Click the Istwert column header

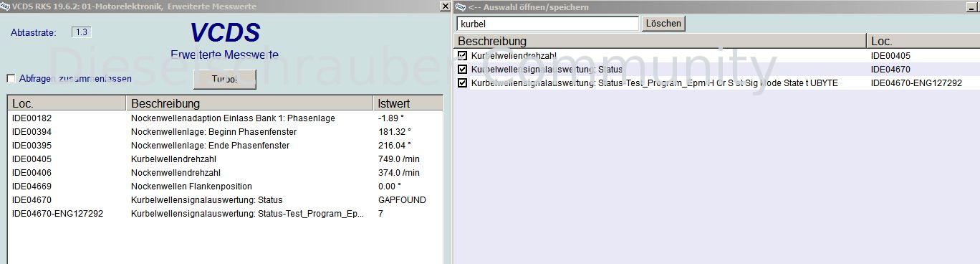(407, 103)
